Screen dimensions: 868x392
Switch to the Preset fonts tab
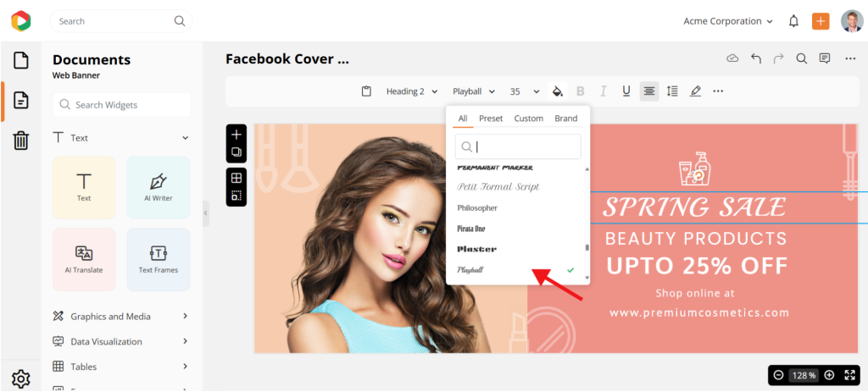490,119
